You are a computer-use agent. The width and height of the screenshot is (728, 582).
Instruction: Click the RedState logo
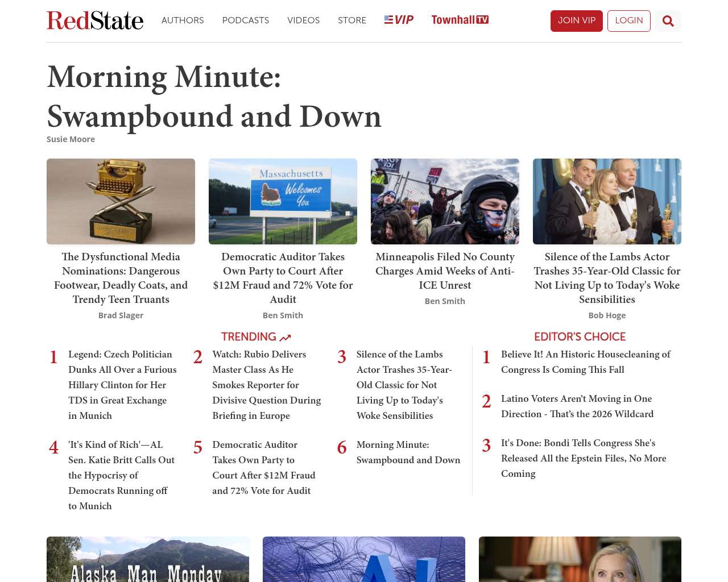click(x=95, y=20)
